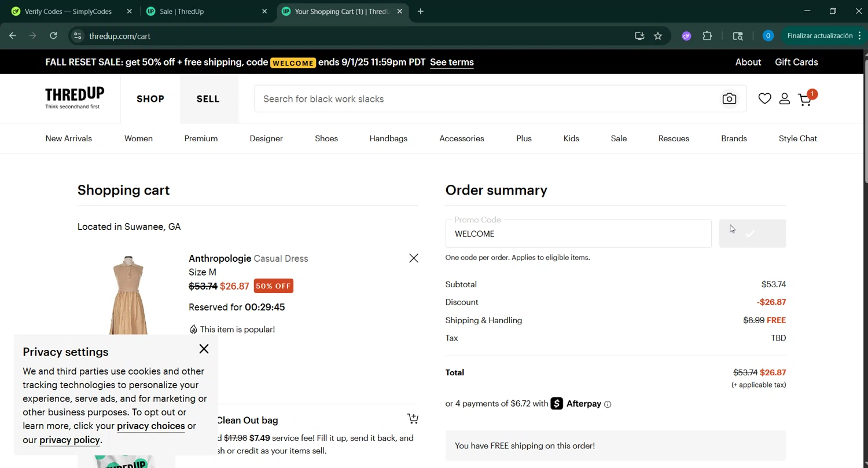
Task: Click the camera visual search icon
Action: click(x=729, y=99)
